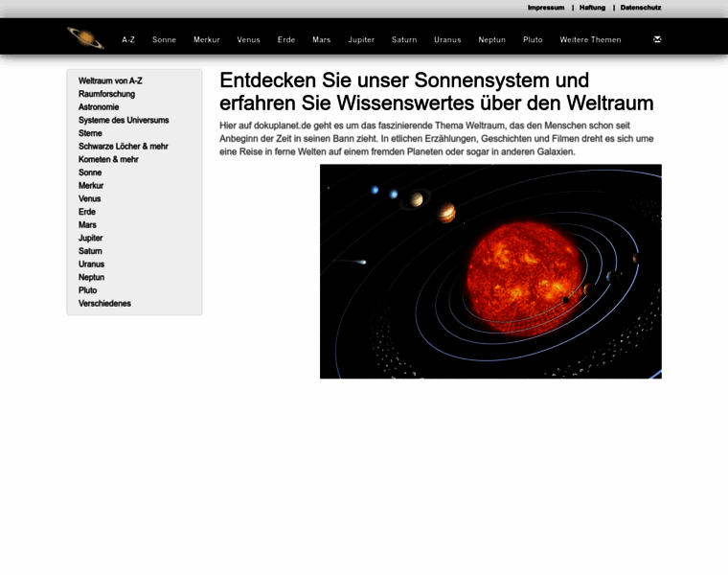Click Mars in the top navigation bar

coord(321,40)
